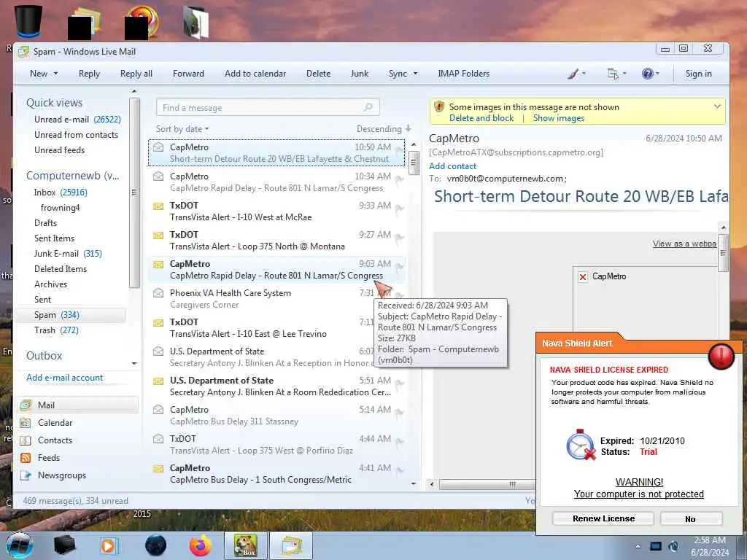Open the blue Help question mark icon
The width and height of the screenshot is (747, 560).
647,74
